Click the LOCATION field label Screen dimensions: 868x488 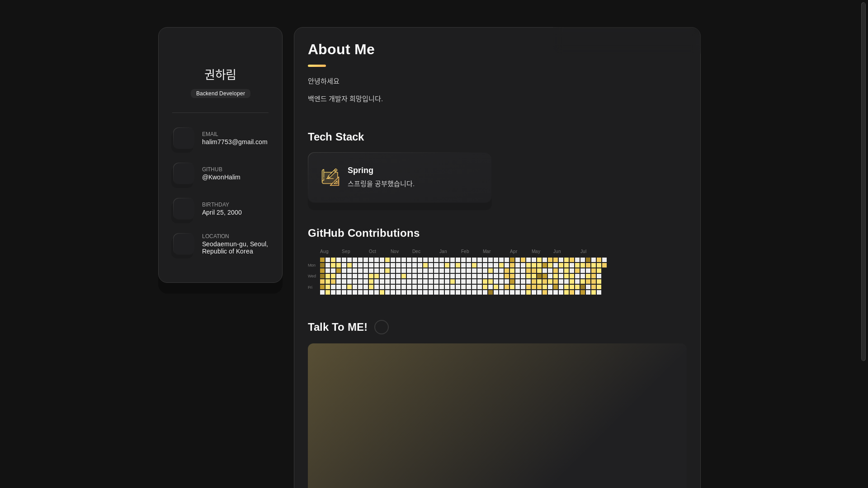pyautogui.click(x=216, y=236)
